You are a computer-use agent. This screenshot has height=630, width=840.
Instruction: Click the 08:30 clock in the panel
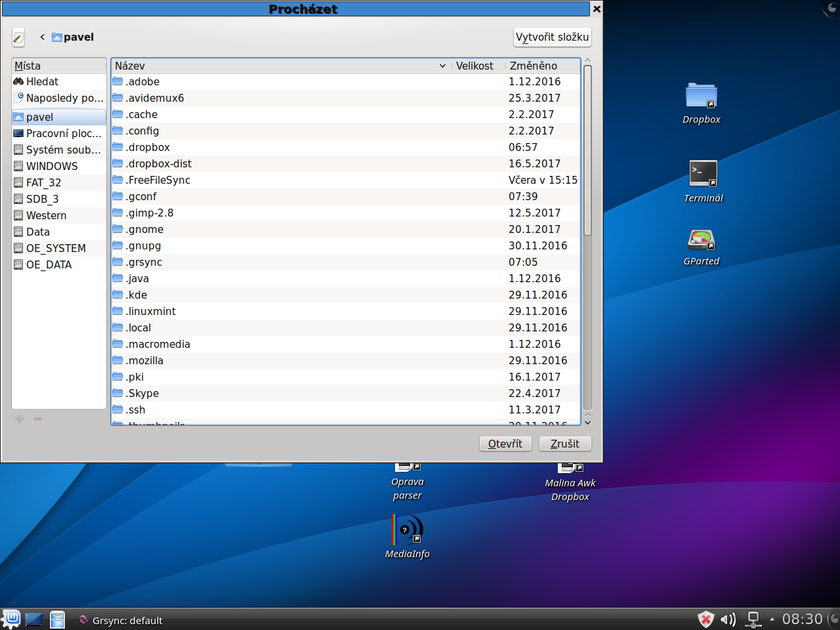pyautogui.click(x=802, y=619)
